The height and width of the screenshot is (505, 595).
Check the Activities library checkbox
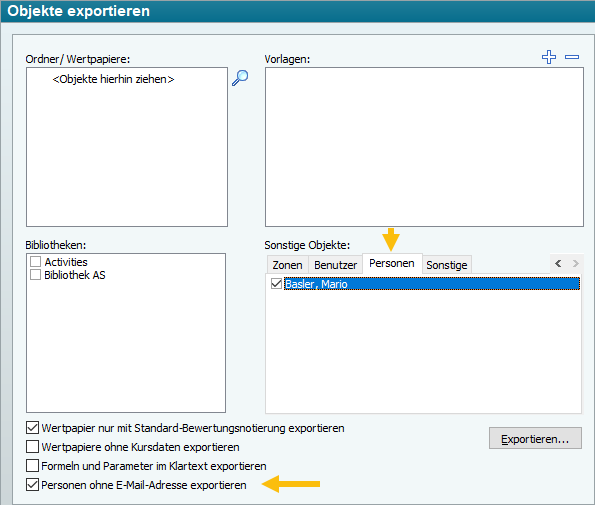(x=35, y=261)
